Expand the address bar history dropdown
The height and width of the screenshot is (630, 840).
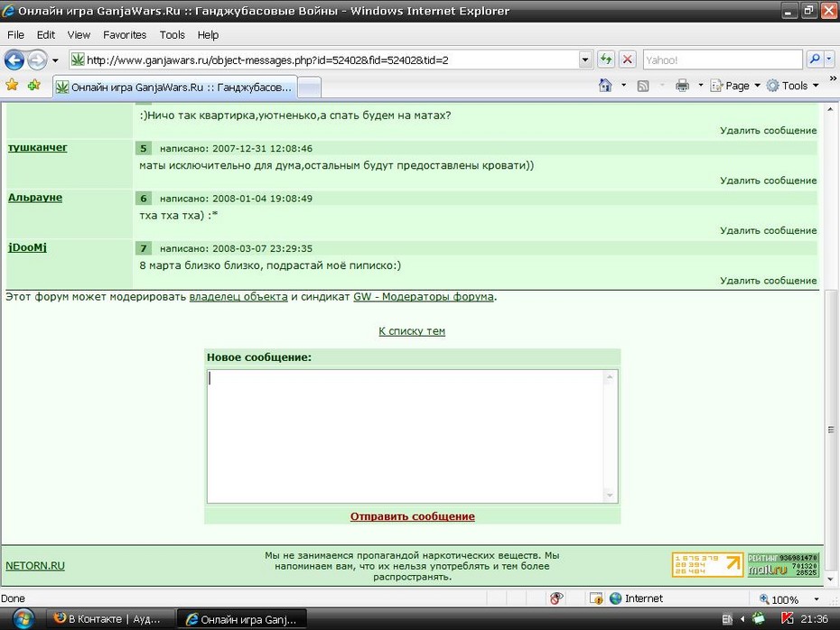(585, 60)
